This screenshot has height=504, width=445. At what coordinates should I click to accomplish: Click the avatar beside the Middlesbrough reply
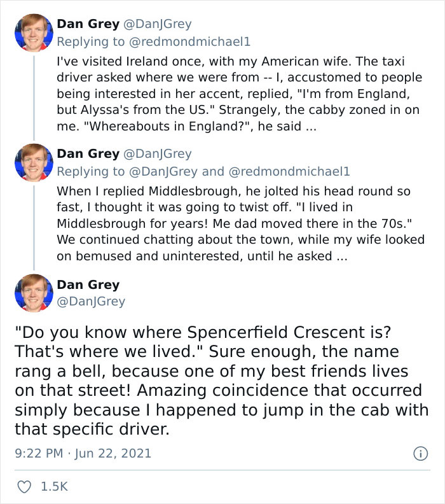click(x=34, y=162)
